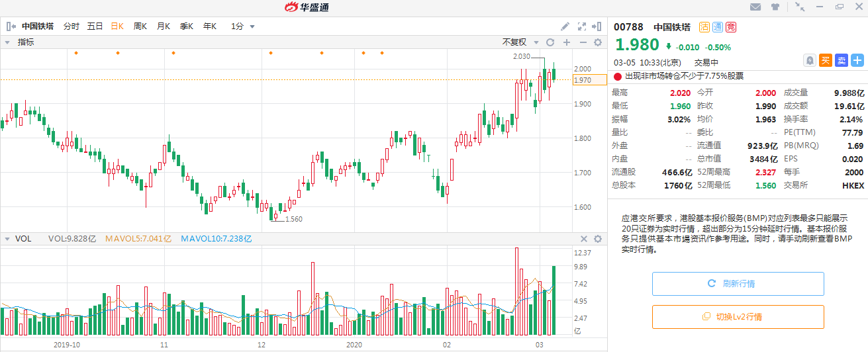Collapse the right quote panel
868x352 pixels.
[598, 26]
